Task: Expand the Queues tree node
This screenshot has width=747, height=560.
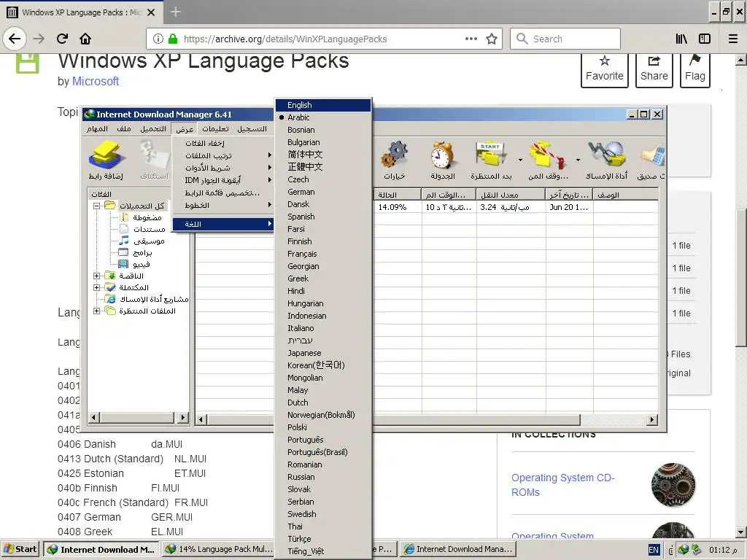Action: pyautogui.click(x=97, y=311)
